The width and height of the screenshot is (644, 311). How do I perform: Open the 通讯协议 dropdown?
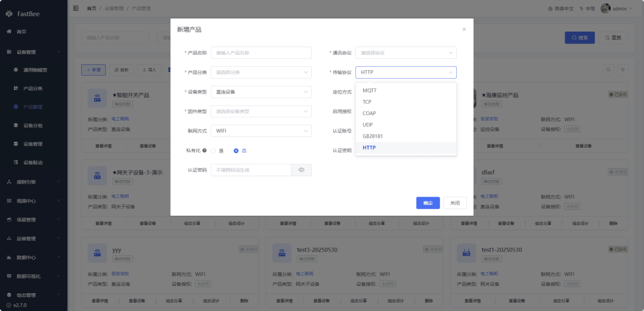pyautogui.click(x=406, y=53)
